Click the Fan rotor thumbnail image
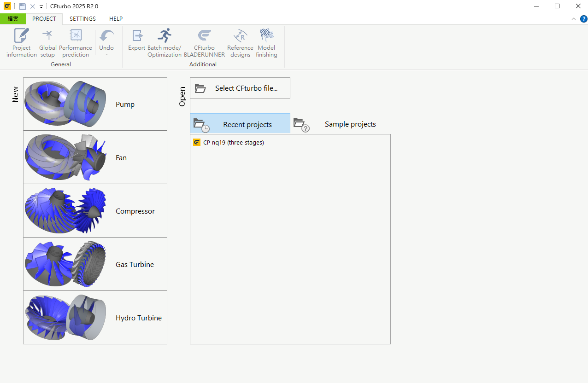The image size is (588, 383). pos(65,157)
